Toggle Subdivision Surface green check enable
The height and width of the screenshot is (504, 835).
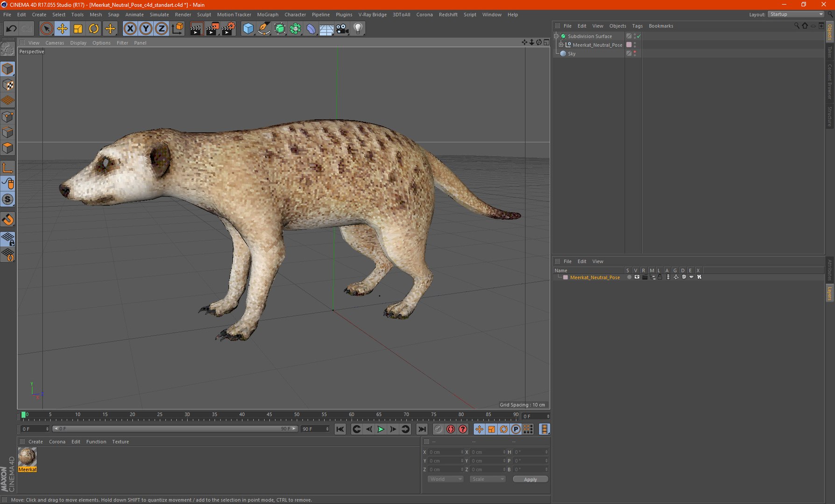point(639,36)
